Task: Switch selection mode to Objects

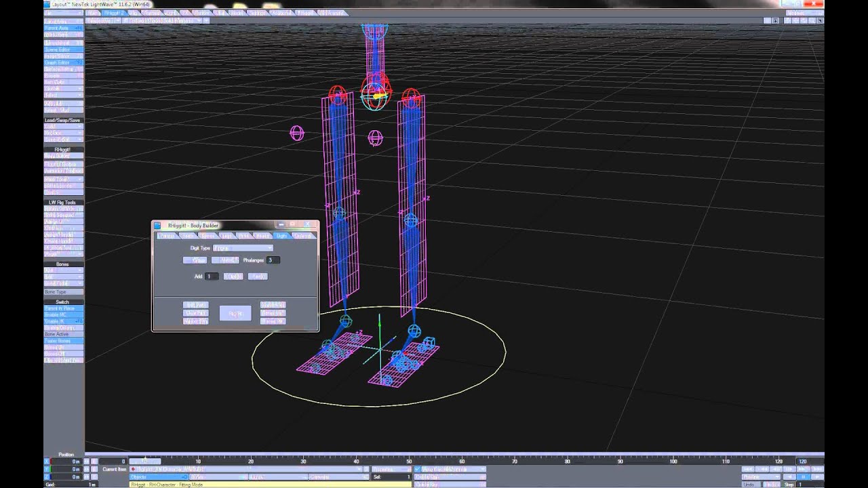Action: (x=159, y=476)
